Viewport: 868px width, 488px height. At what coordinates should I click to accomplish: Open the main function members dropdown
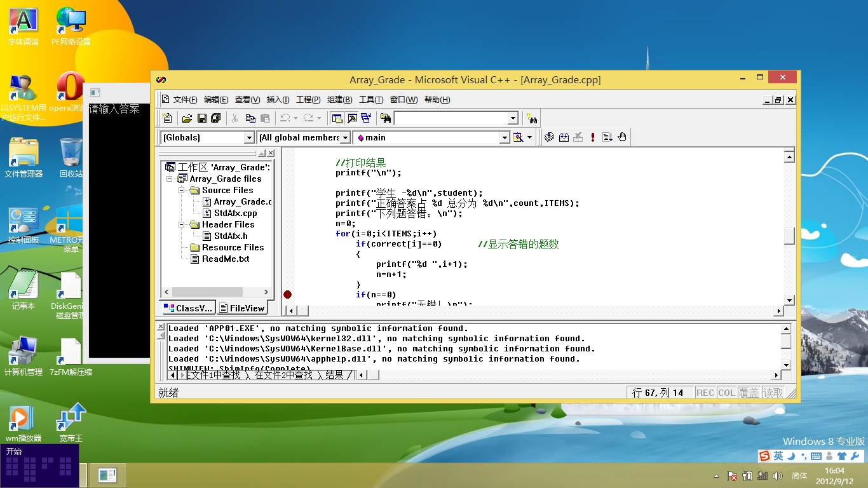[505, 137]
